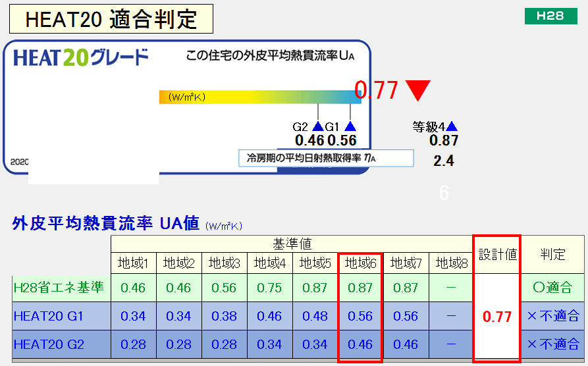Viewport: 588px width, 366px height.
Task: Select H28省エネ基準 地域1 cell 0.46
Action: tap(134, 288)
